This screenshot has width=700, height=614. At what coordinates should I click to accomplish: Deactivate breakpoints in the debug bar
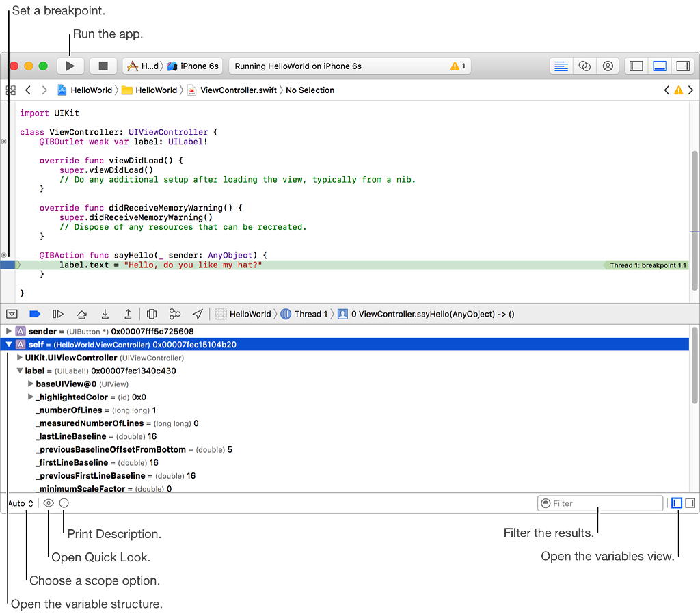35,315
